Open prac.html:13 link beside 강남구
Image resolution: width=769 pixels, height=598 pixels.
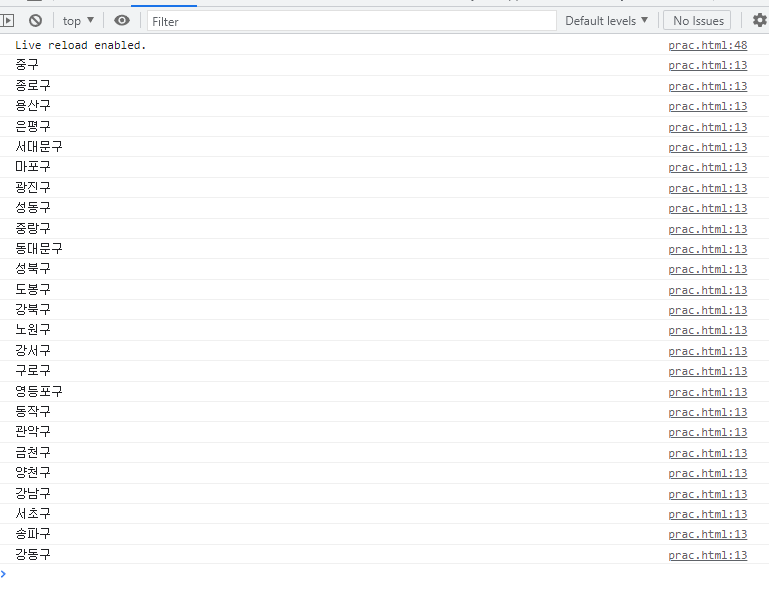708,494
